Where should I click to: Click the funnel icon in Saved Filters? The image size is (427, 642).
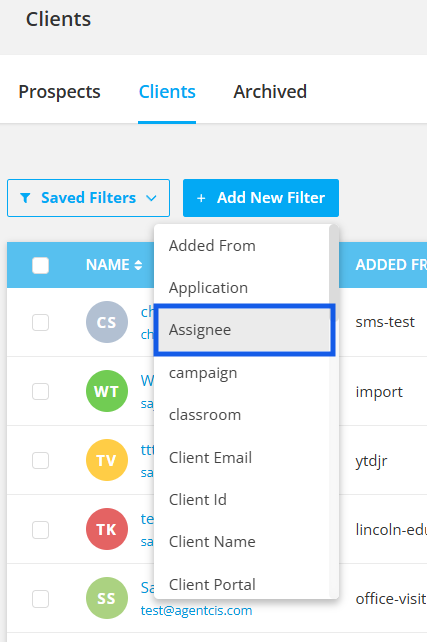click(x=25, y=198)
